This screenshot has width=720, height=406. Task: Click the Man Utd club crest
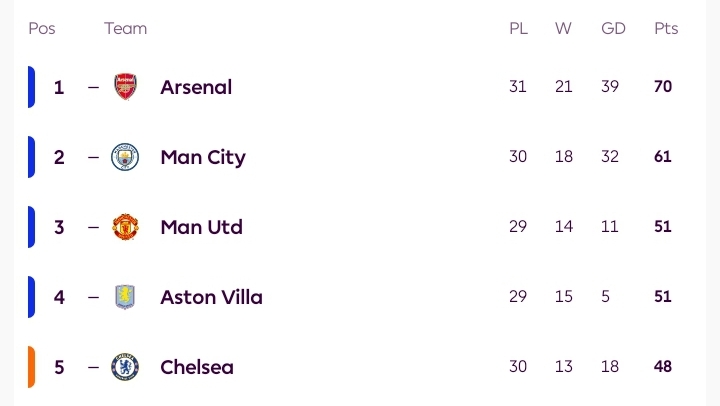(x=125, y=227)
